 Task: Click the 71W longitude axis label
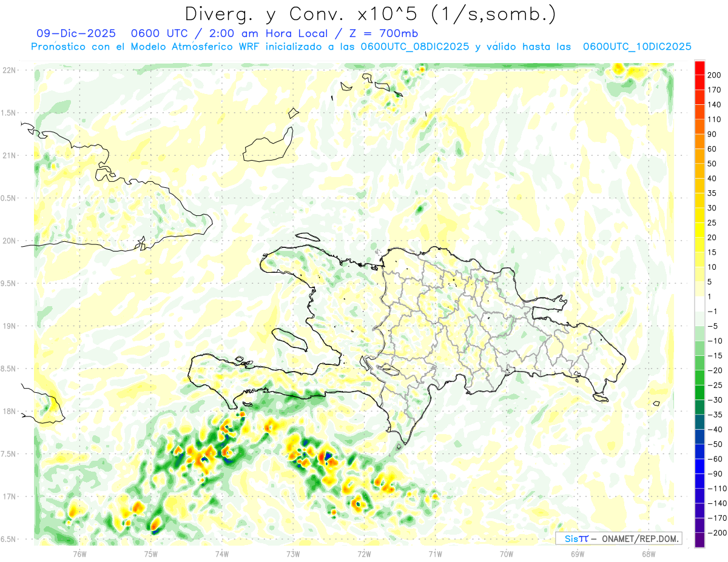pos(435,554)
